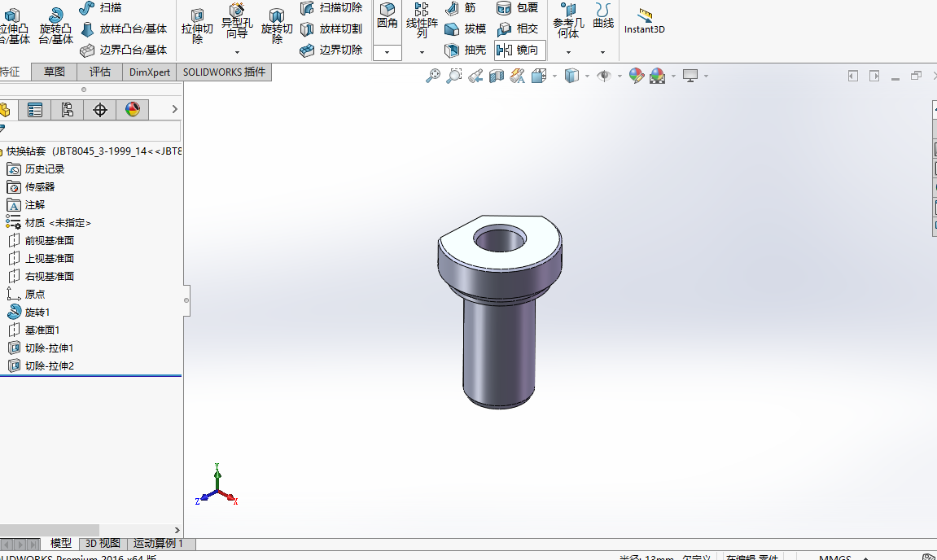
Task: Click the Dynamic Annotation Views icon
Action: (x=517, y=76)
